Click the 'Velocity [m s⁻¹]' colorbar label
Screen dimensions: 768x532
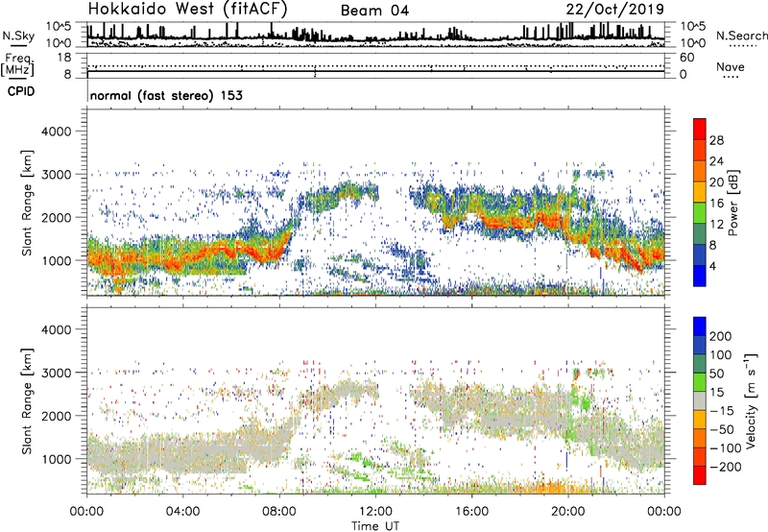coord(751,401)
